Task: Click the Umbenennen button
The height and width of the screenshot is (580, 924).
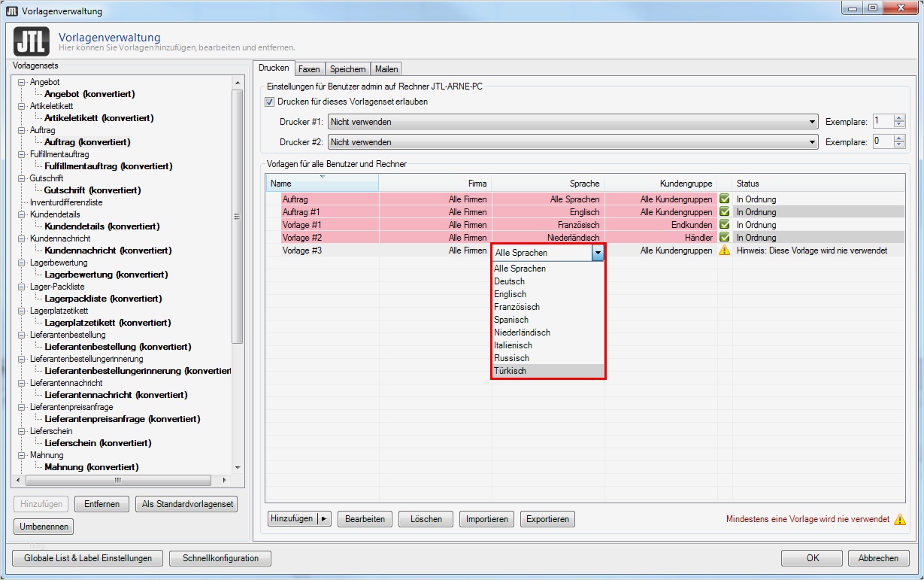Action: pos(44,527)
